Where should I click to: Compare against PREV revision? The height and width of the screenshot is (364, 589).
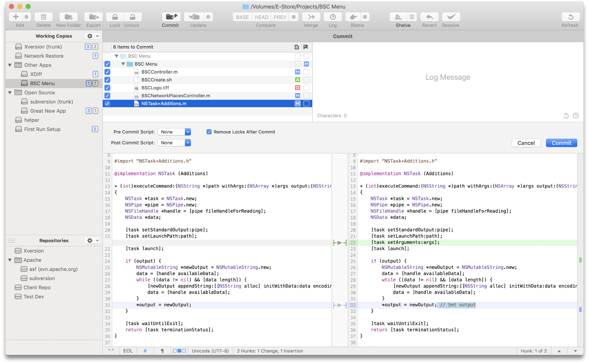pos(280,17)
